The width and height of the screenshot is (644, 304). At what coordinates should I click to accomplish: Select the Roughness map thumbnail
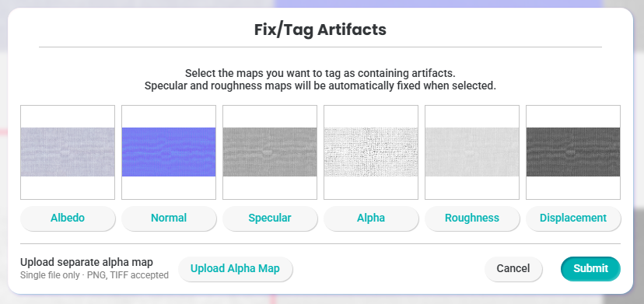[x=472, y=152]
